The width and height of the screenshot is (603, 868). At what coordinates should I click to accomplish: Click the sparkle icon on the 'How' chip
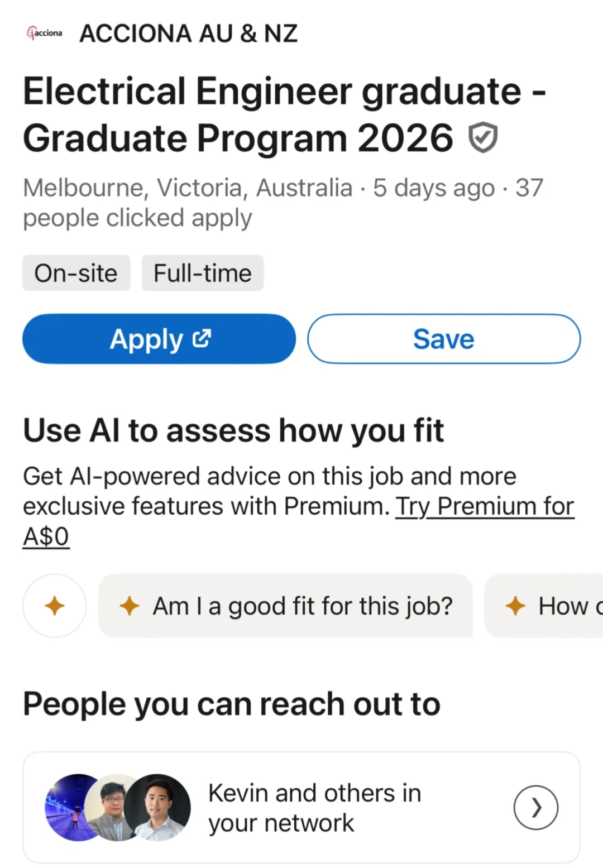point(515,606)
